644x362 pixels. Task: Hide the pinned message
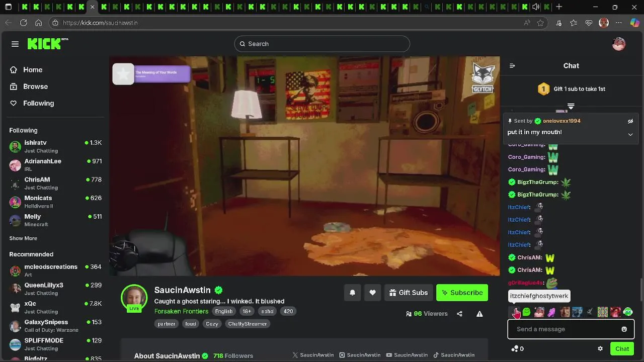(630, 121)
